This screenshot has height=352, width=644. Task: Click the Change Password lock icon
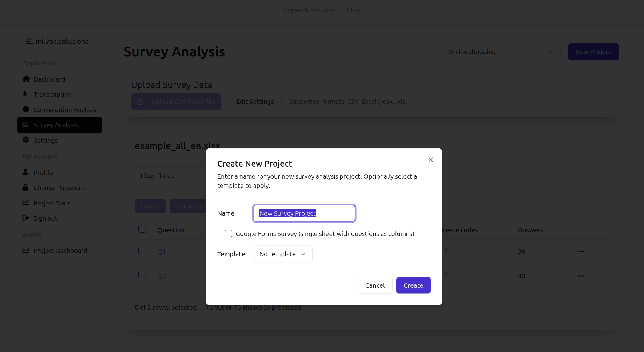26,188
